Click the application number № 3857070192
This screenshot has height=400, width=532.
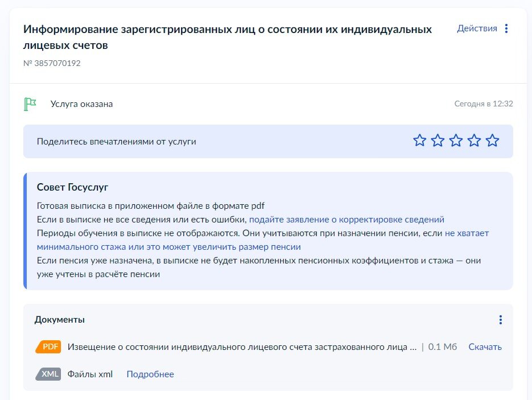pos(51,63)
